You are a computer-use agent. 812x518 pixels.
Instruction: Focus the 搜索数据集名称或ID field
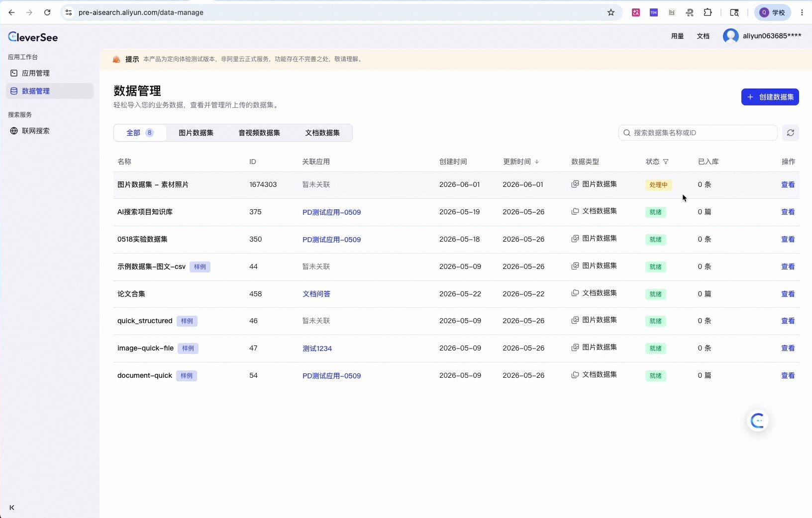(698, 133)
